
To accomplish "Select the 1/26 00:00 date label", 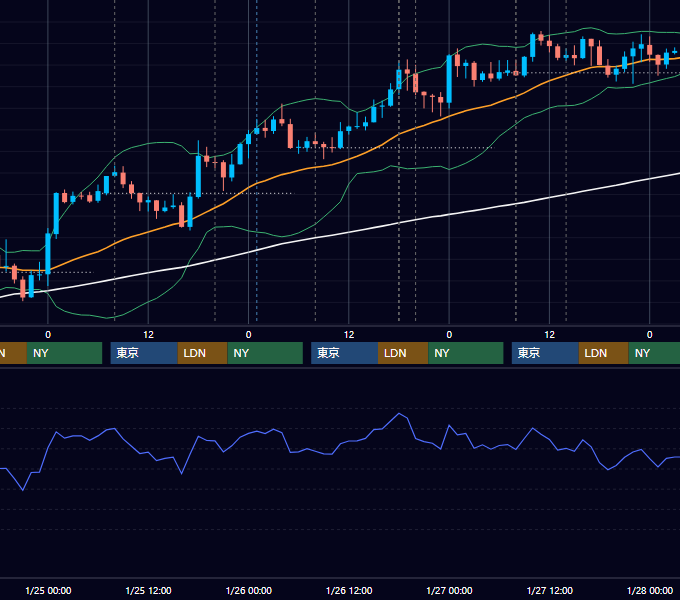I will click(248, 590).
